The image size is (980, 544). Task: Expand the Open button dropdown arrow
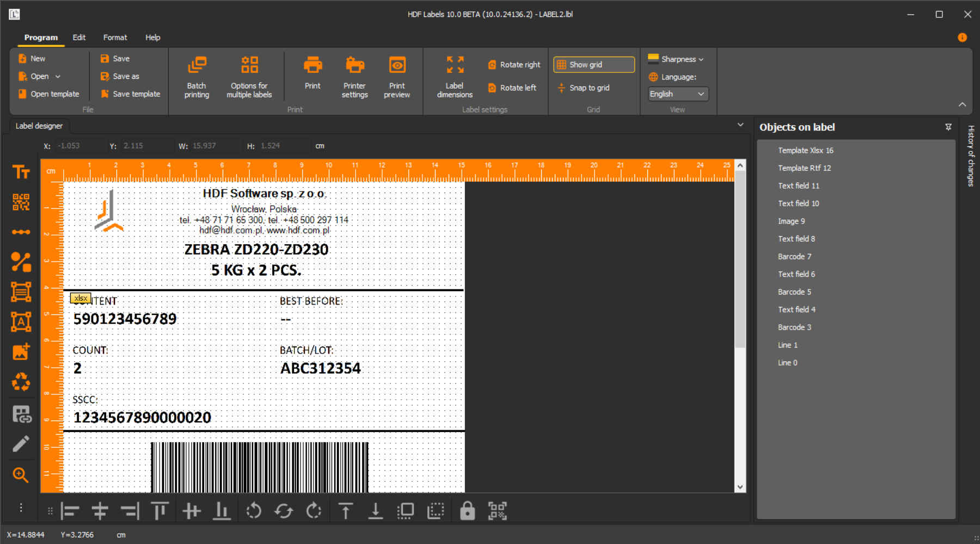point(58,77)
